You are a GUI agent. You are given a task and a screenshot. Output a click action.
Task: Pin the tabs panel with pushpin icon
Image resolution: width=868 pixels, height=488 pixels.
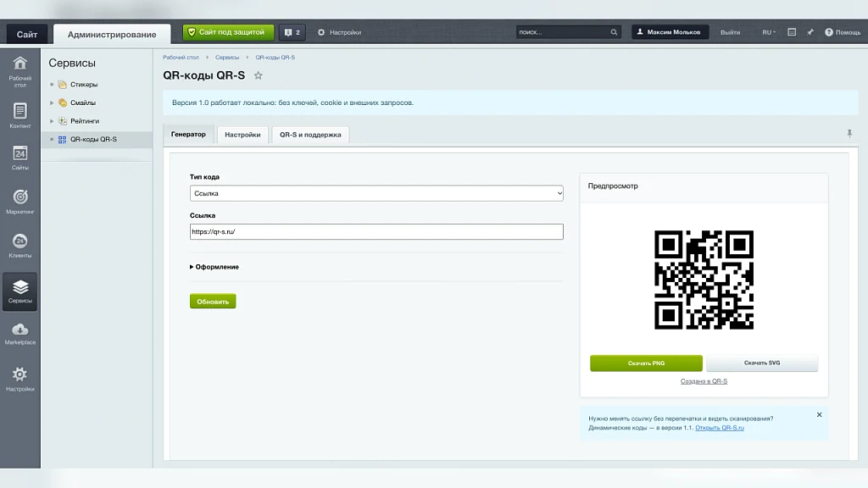click(x=849, y=133)
